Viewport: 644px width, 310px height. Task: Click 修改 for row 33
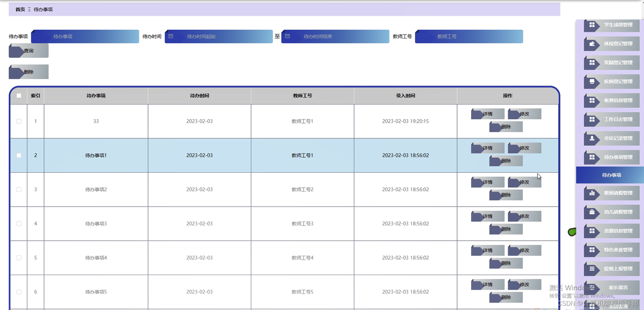pos(525,114)
